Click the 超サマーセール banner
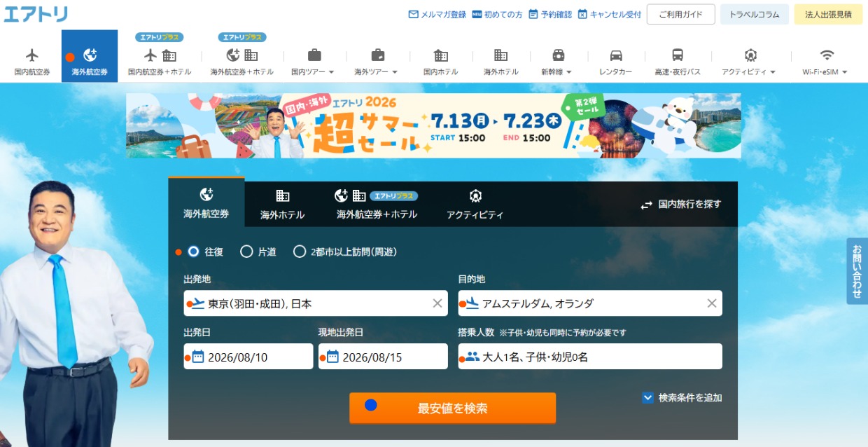This screenshot has width=868, height=447. [x=433, y=125]
